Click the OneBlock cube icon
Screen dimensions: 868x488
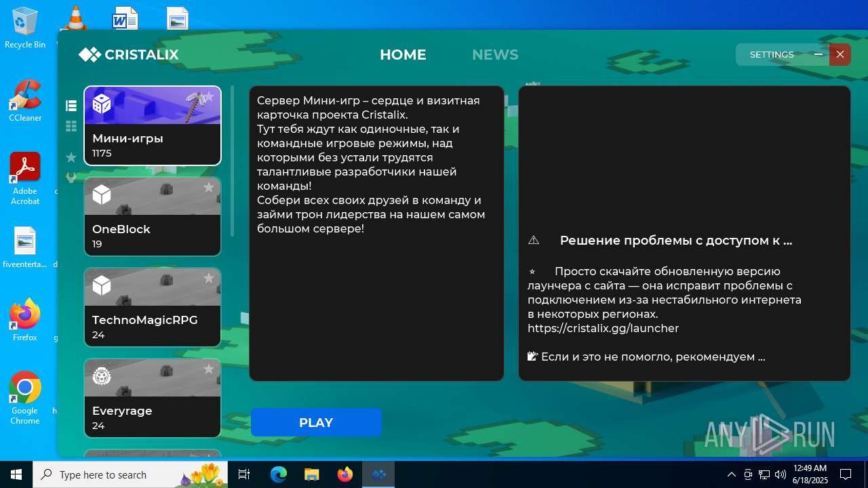tap(102, 195)
